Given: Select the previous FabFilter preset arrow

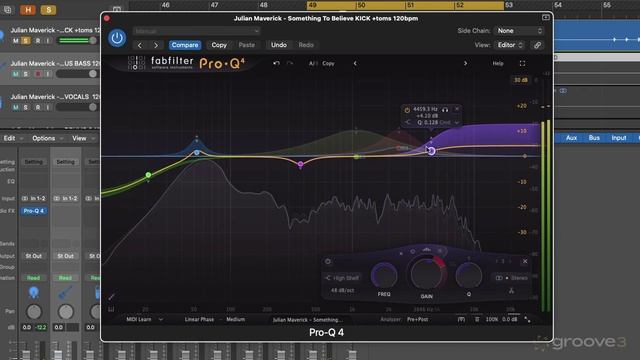Looking at the screenshot, I should point(355,63).
